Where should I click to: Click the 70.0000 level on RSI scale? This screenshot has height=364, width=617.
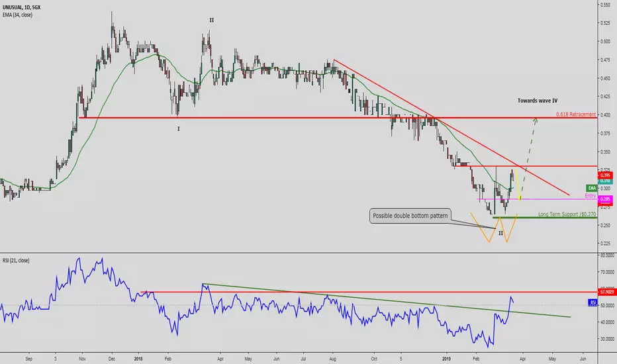[608, 272]
